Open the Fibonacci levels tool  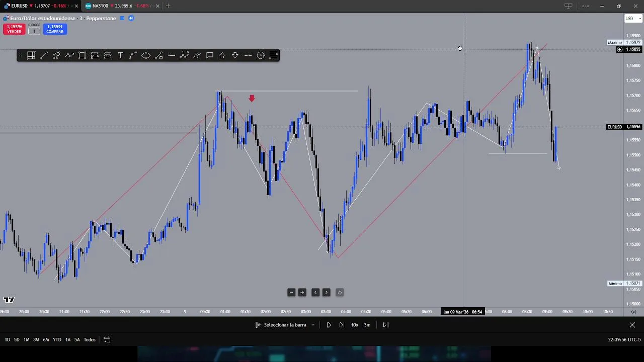click(274, 55)
